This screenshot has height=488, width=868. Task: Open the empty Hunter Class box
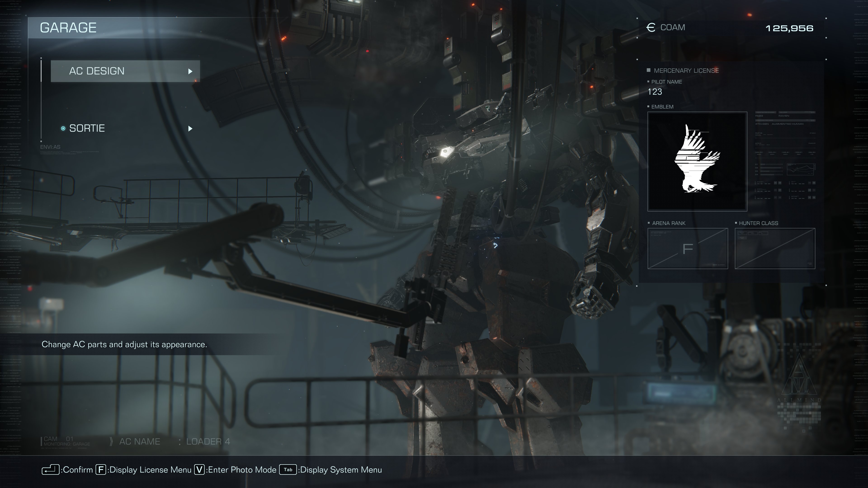(775, 249)
